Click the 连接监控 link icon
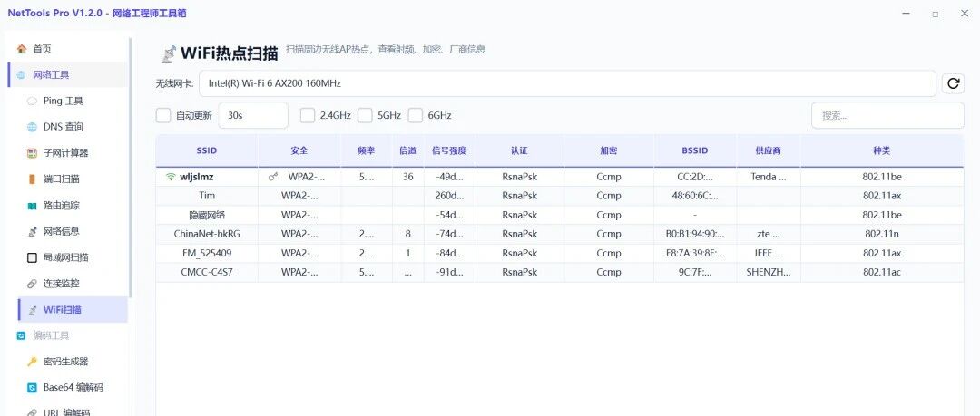980x416 pixels. tap(32, 284)
